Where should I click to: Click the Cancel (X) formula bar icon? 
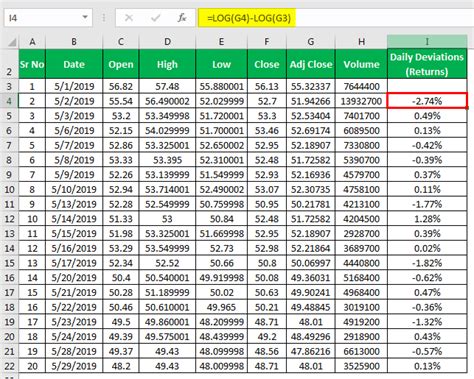[129, 18]
